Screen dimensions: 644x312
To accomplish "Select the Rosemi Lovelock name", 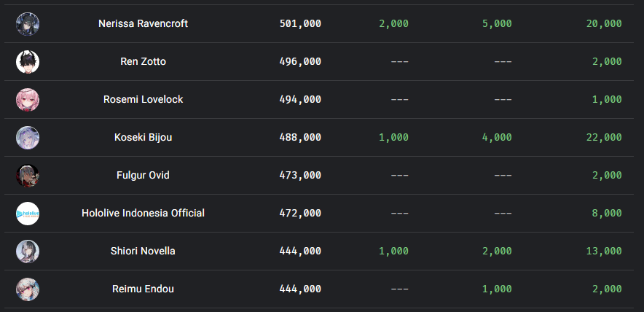I will (x=143, y=99).
